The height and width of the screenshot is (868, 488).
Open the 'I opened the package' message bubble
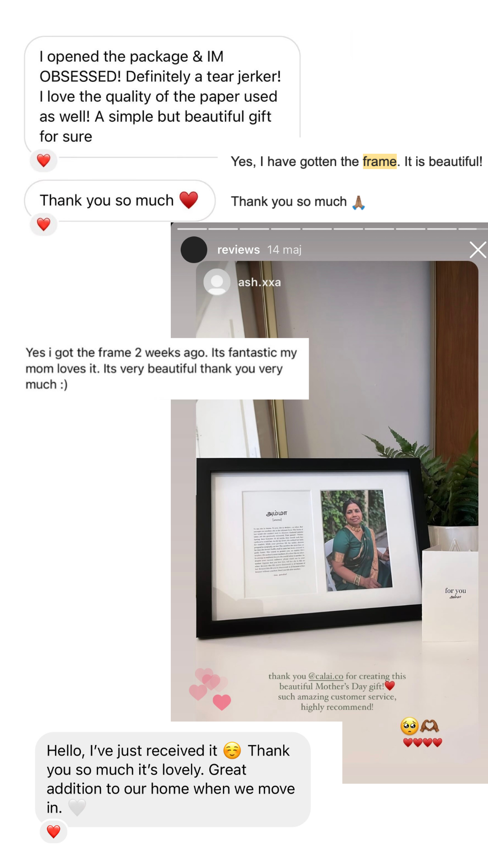[x=162, y=96]
